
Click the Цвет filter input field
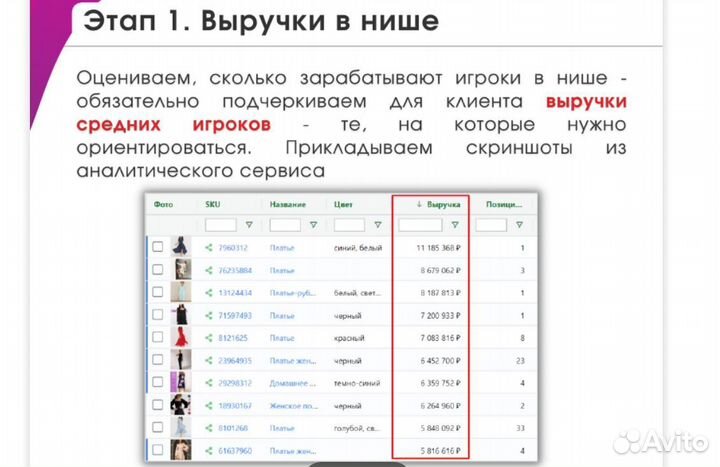(x=349, y=225)
